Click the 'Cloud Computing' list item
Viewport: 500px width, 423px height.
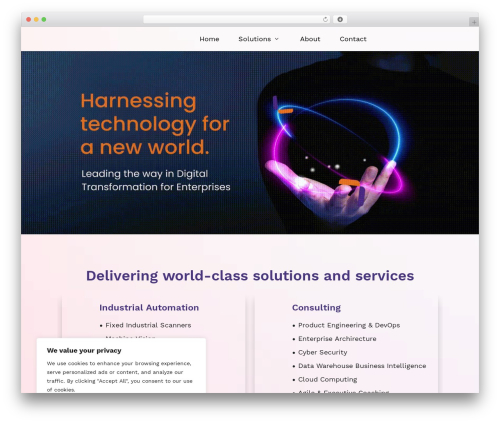tap(328, 380)
